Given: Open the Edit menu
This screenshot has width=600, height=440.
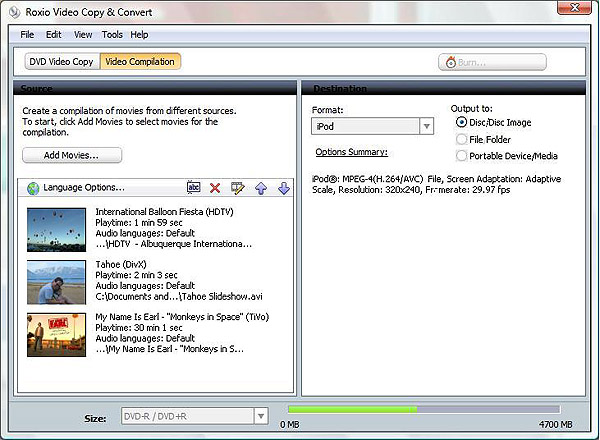Looking at the screenshot, I should coord(54,35).
